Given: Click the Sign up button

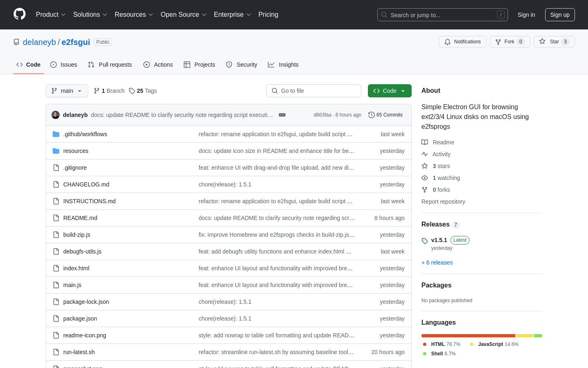Looking at the screenshot, I should pos(560,15).
